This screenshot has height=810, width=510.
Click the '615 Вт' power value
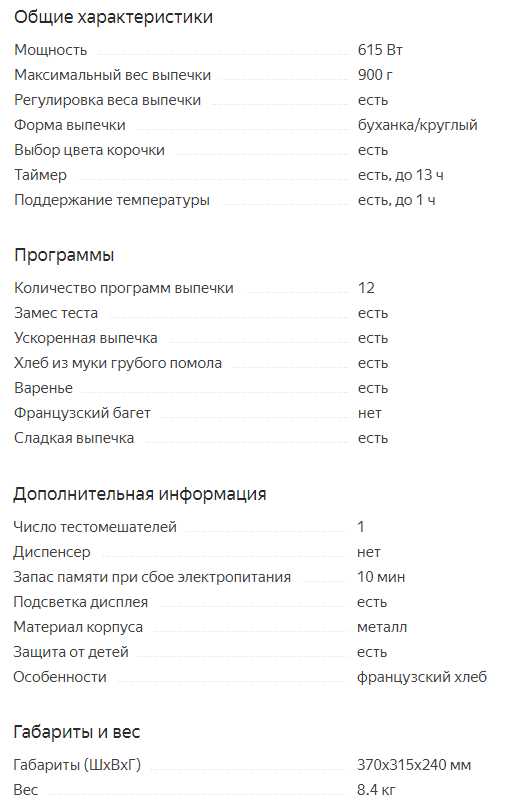(380, 50)
